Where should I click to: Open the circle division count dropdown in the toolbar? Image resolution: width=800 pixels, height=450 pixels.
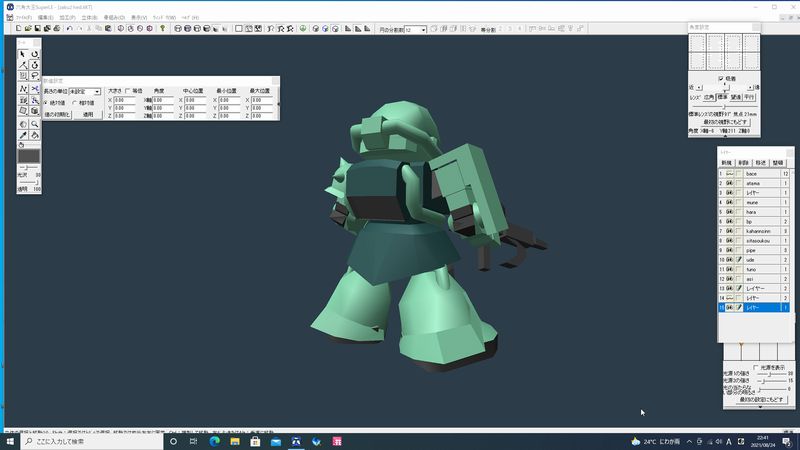tap(423, 30)
